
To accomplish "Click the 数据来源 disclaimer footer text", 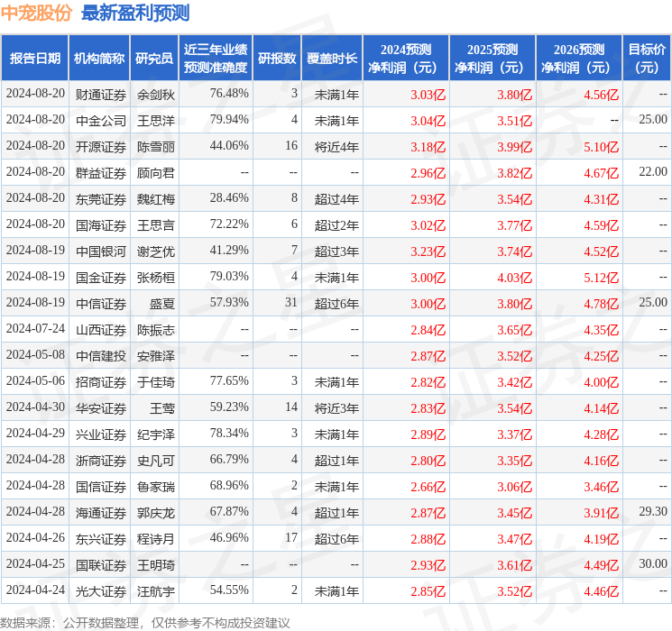I will click(145, 622).
